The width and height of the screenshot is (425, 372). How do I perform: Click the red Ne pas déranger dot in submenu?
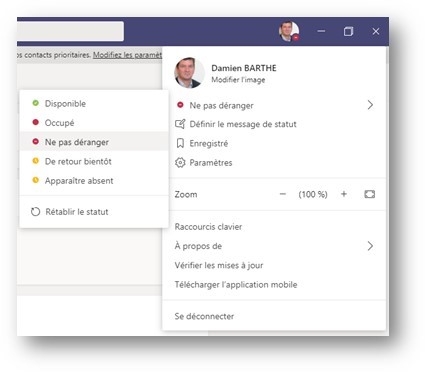point(35,142)
